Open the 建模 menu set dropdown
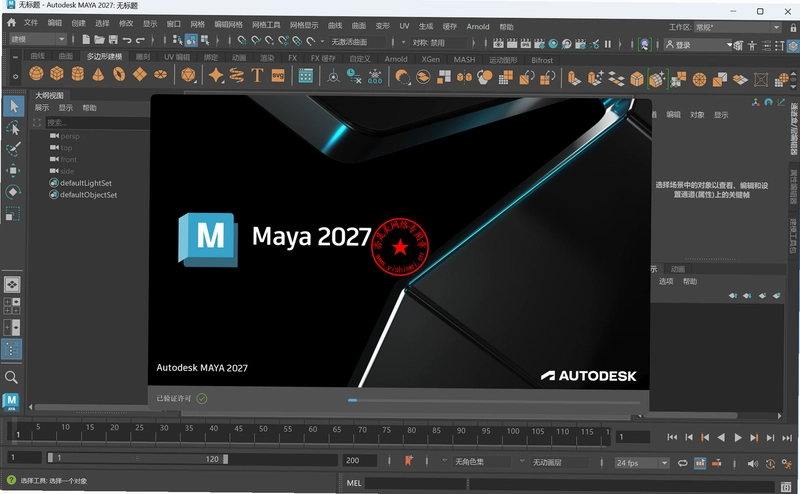 38,39
